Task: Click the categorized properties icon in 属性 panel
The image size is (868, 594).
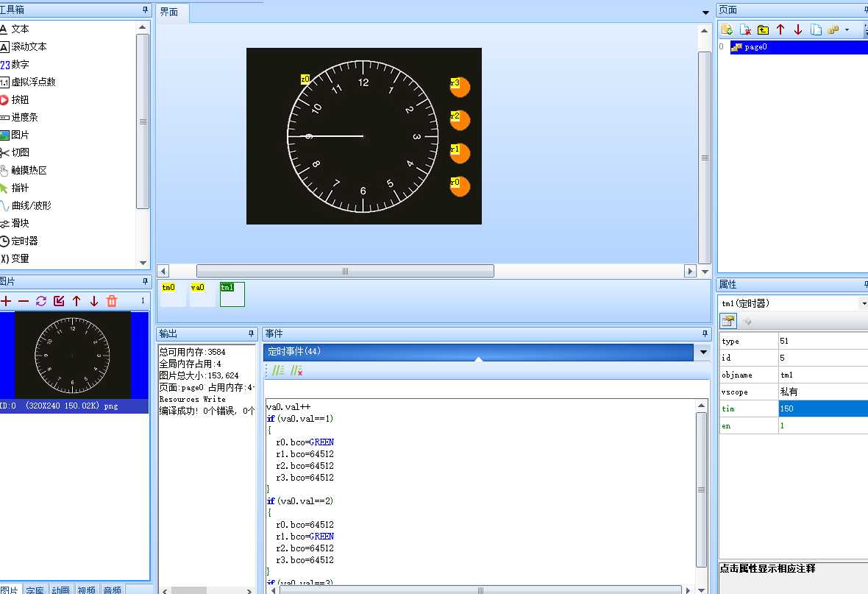Action: [728, 321]
